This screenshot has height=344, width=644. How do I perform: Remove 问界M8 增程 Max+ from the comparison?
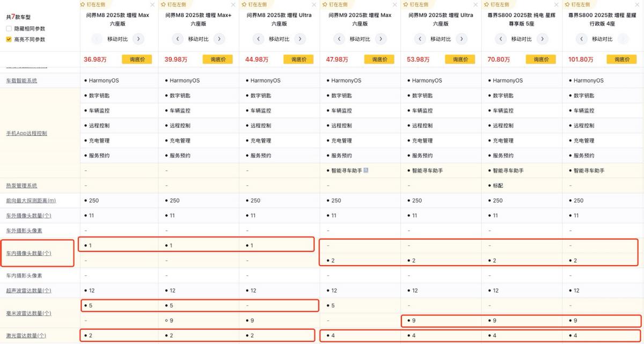(233, 4)
